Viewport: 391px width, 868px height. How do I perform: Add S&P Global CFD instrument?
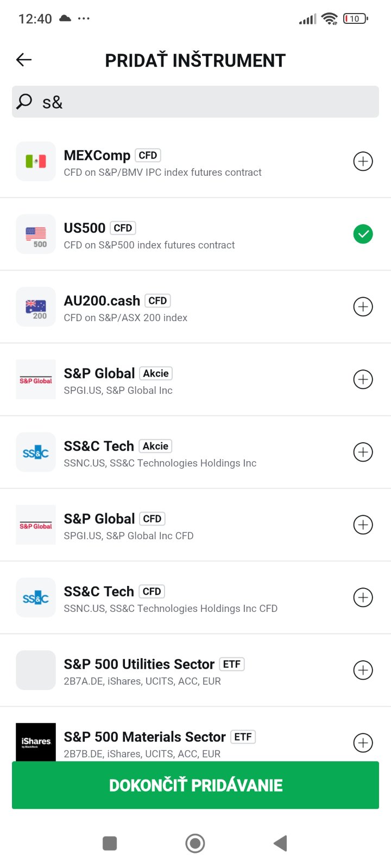tap(363, 525)
